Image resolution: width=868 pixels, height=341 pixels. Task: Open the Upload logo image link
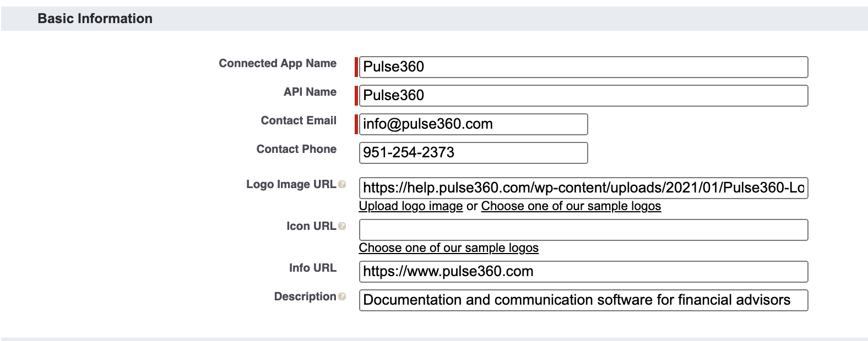(411, 206)
